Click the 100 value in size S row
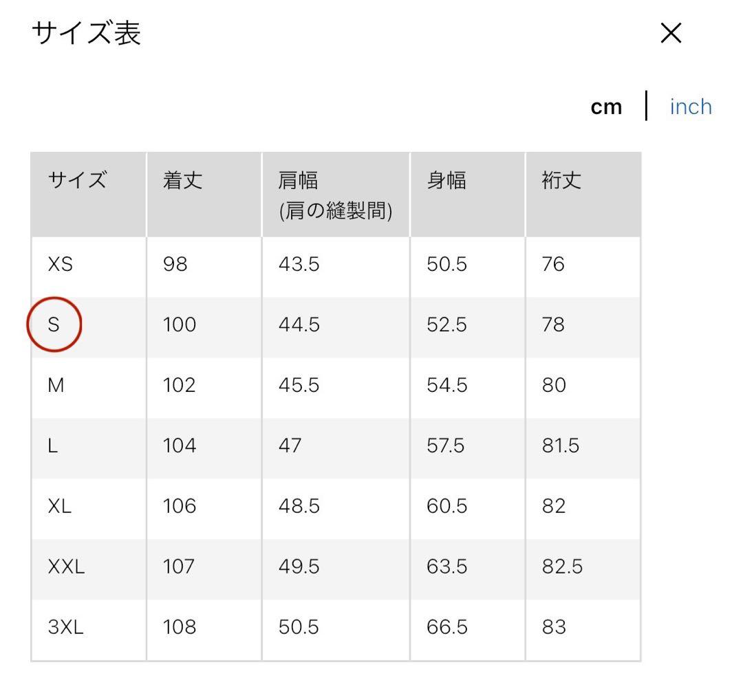 (x=178, y=325)
